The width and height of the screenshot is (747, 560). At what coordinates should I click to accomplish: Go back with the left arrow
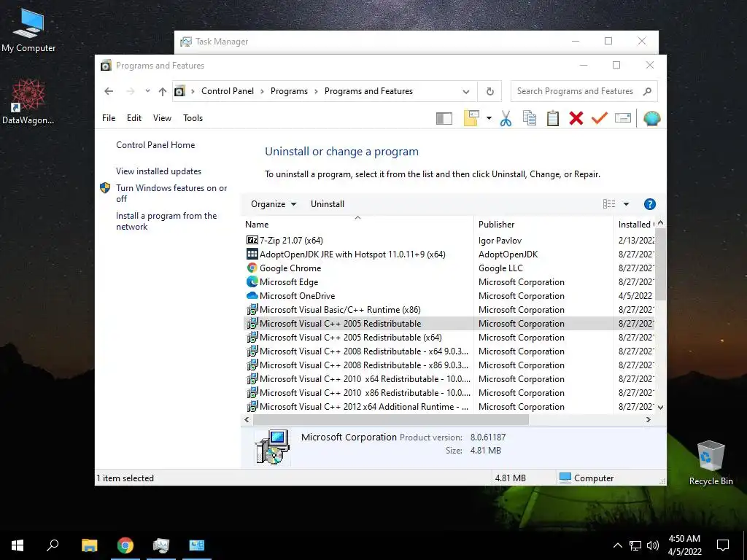109,91
